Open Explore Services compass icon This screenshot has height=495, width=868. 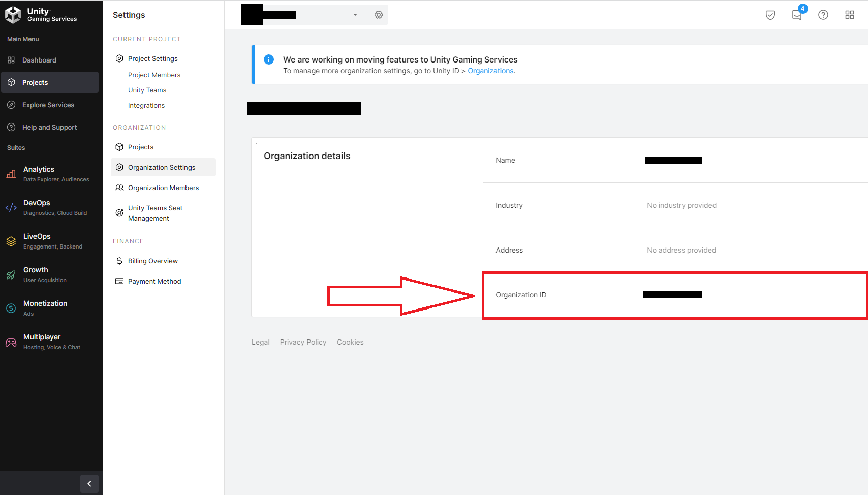[11, 105]
